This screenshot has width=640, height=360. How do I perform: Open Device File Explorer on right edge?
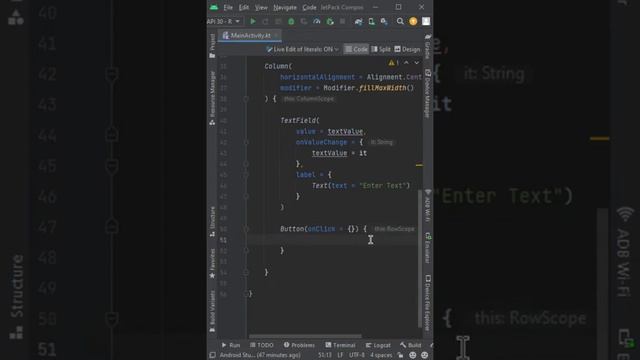pyautogui.click(x=427, y=303)
